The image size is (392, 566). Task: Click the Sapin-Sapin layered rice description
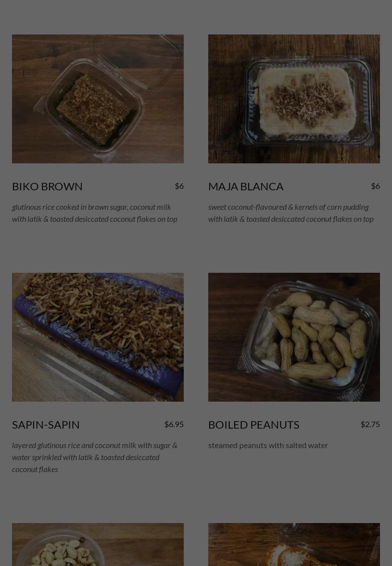coord(94,457)
